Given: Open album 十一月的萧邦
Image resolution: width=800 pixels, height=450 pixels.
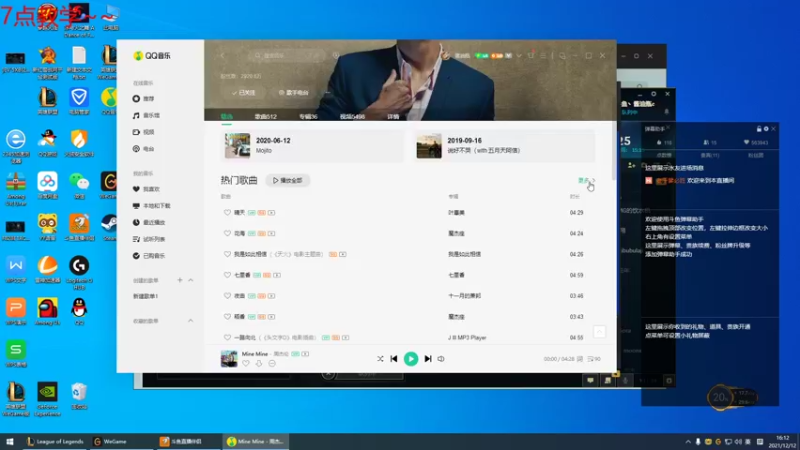Looking at the screenshot, I should click(464, 296).
